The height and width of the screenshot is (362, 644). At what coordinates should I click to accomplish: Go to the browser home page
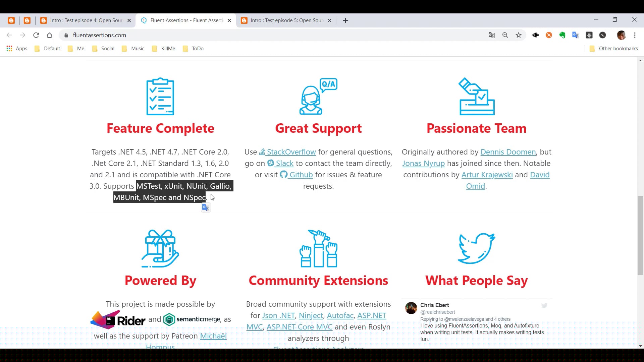tap(50, 35)
